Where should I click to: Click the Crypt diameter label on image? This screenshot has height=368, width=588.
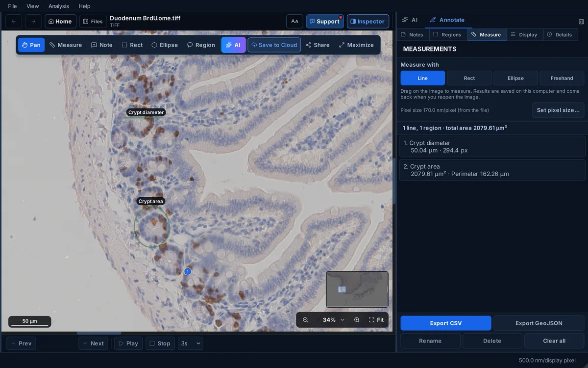[146, 112]
